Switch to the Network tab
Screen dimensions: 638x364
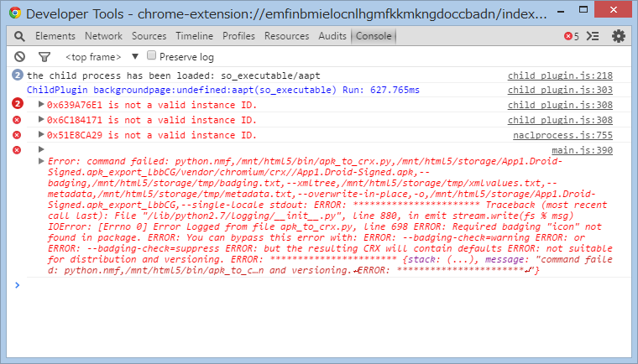(x=104, y=36)
